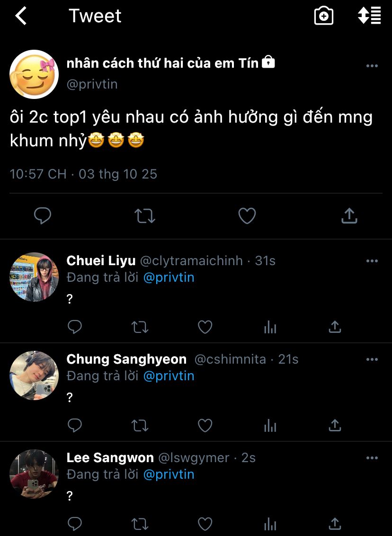Like the main tweet by @privtin
This screenshot has width=392, height=536.
pos(247,216)
